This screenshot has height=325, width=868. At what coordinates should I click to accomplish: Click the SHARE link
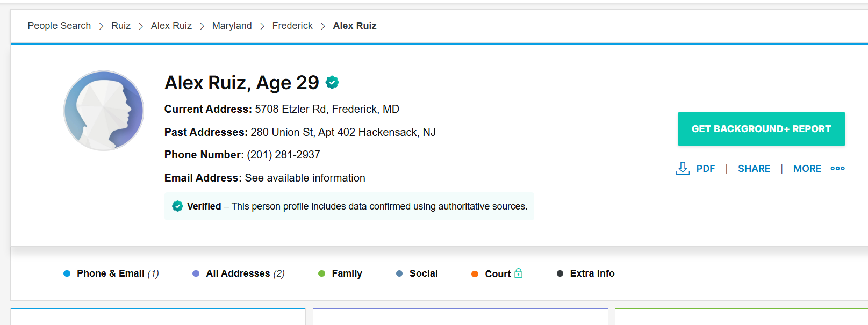[x=754, y=169]
